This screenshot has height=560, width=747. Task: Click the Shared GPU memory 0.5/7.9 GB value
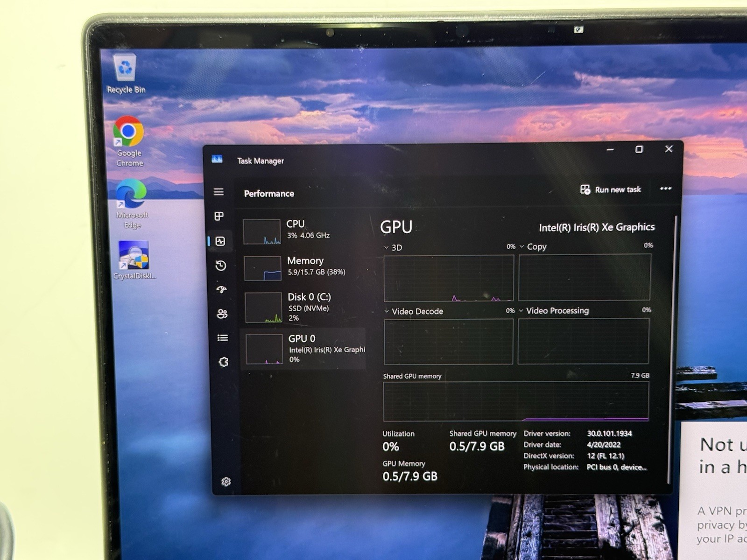click(x=477, y=447)
